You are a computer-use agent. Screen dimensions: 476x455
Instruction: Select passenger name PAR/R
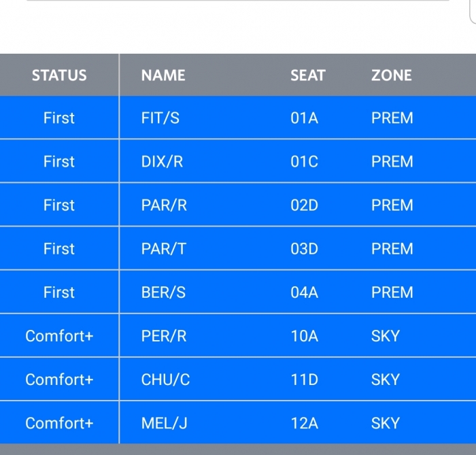coord(164,205)
